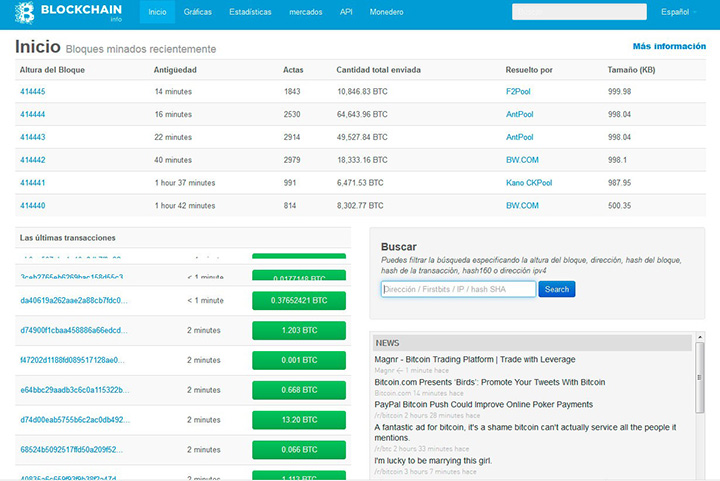
Task: Open PayPal Bitcoin Push news headline
Action: pyautogui.click(x=483, y=405)
